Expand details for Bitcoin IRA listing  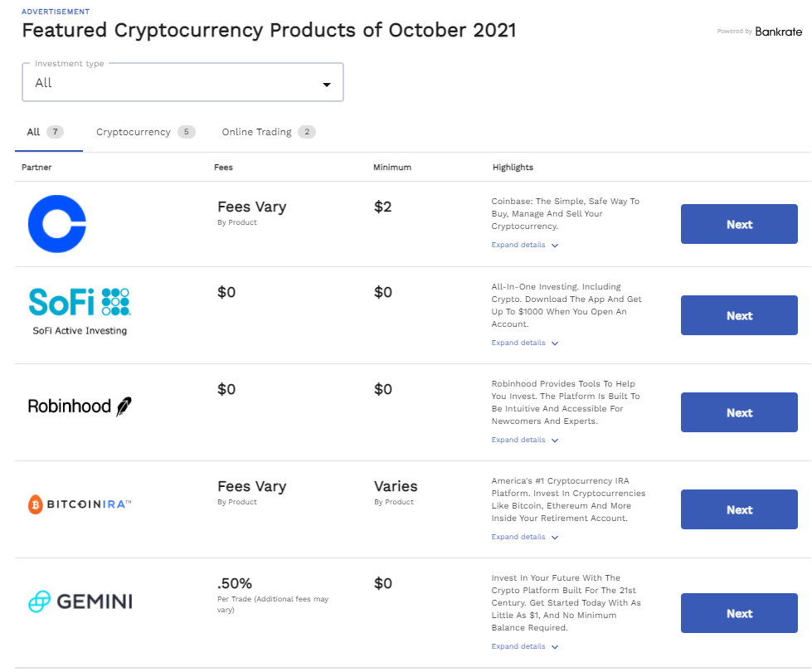click(x=525, y=537)
